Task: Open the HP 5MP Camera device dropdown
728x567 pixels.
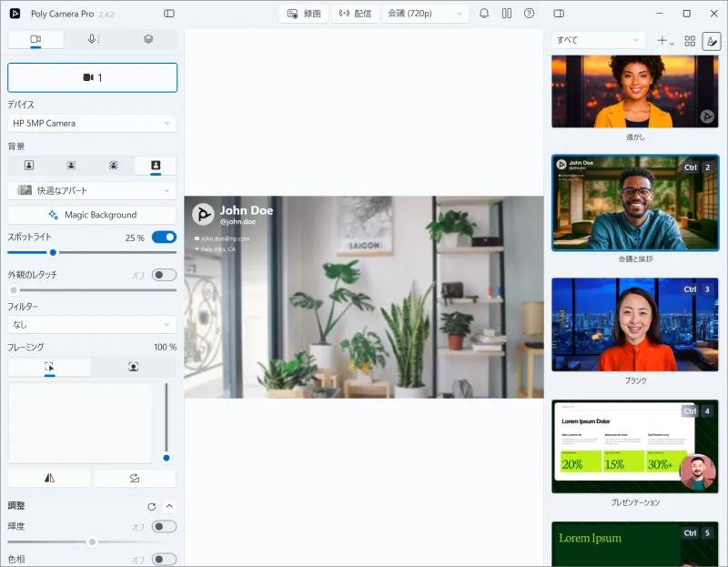Action: click(x=92, y=123)
